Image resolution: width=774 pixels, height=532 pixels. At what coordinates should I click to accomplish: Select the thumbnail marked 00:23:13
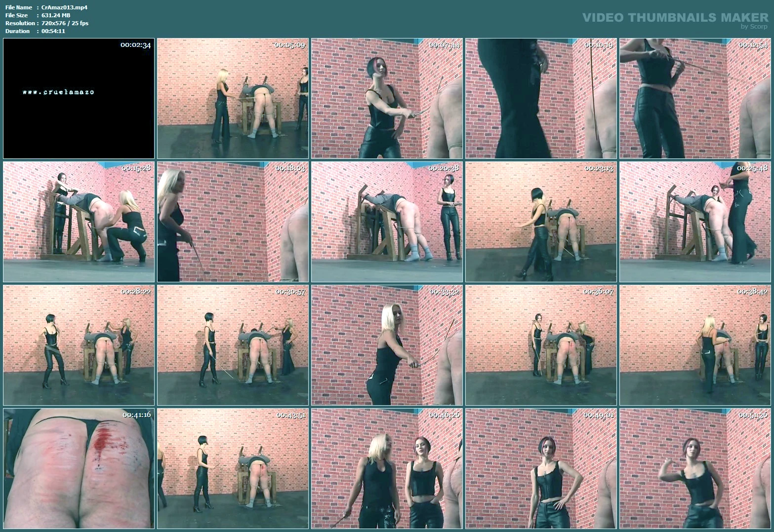(541, 222)
